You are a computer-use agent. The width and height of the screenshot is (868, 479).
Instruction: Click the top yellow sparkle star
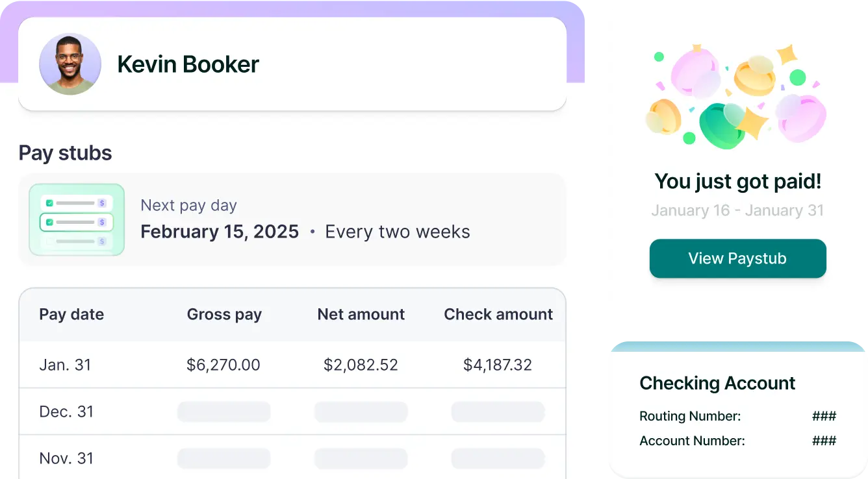tap(787, 55)
